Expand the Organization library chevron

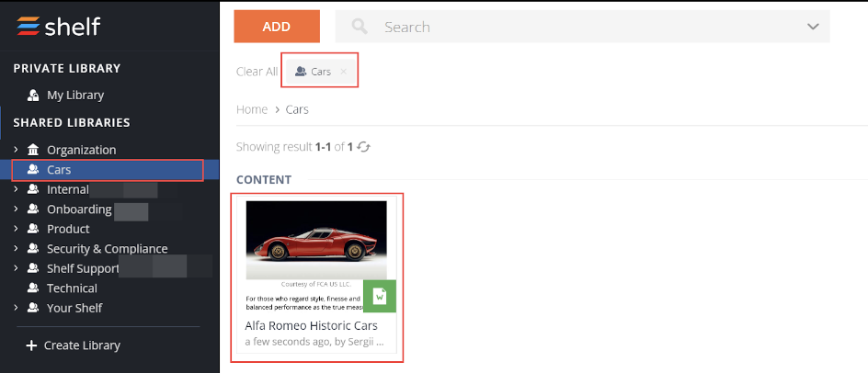point(16,150)
